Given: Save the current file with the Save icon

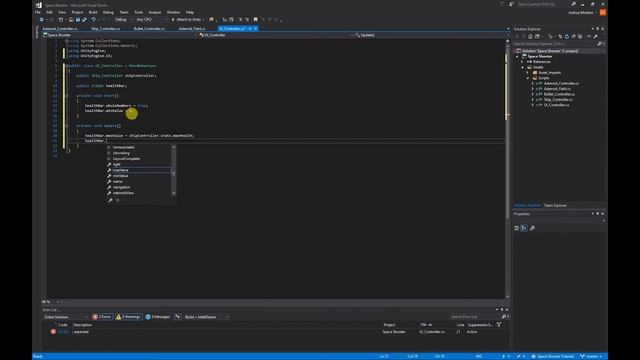Looking at the screenshot, I should coord(78,19).
